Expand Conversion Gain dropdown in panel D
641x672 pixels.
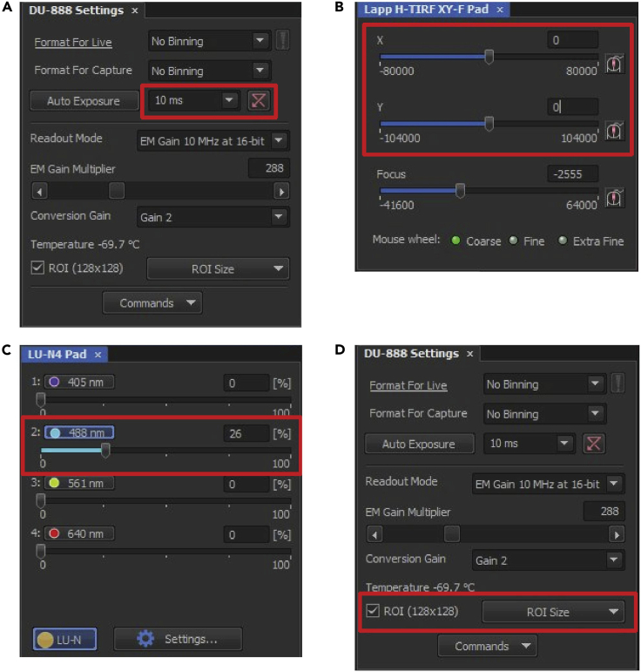[x=614, y=560]
